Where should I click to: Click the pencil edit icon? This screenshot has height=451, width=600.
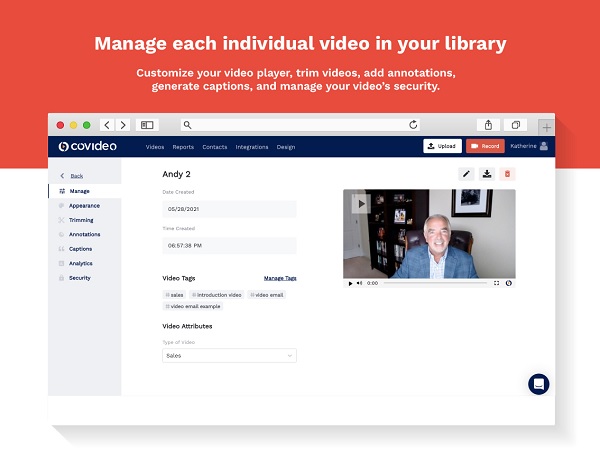(466, 174)
